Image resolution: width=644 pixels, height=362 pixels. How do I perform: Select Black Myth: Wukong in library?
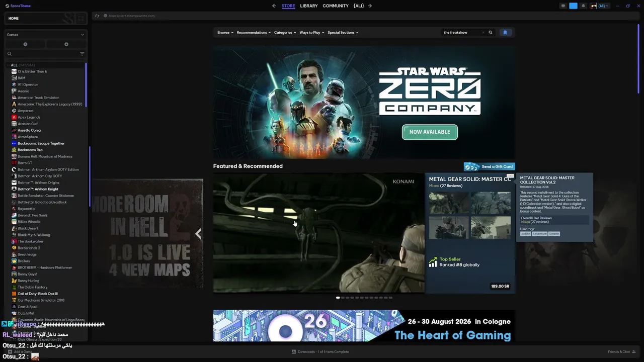pos(34,235)
